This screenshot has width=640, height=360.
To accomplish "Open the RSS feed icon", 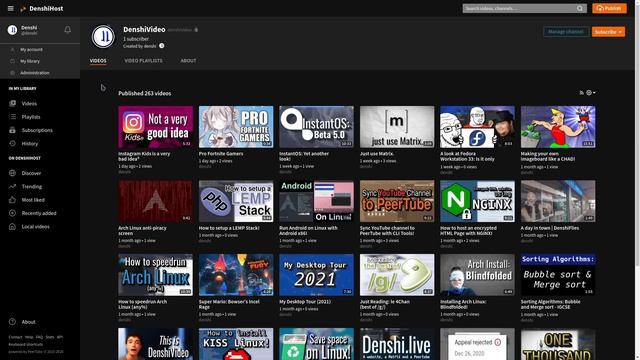I will (582, 93).
